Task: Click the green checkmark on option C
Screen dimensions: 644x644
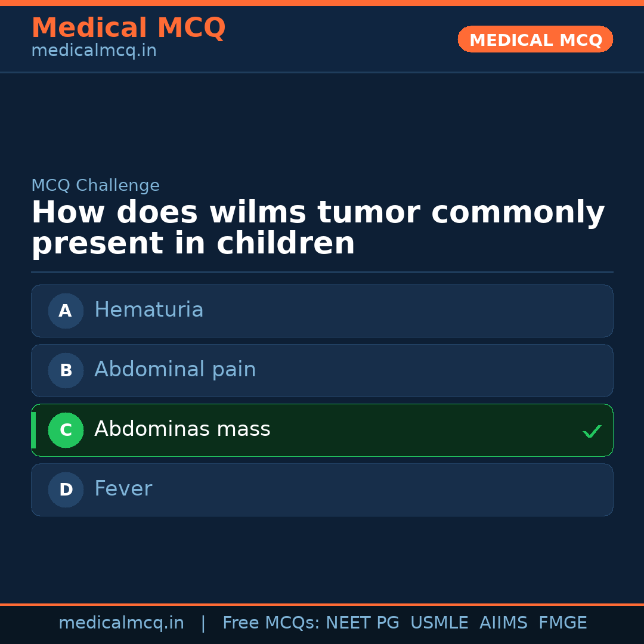Action: click(x=592, y=431)
